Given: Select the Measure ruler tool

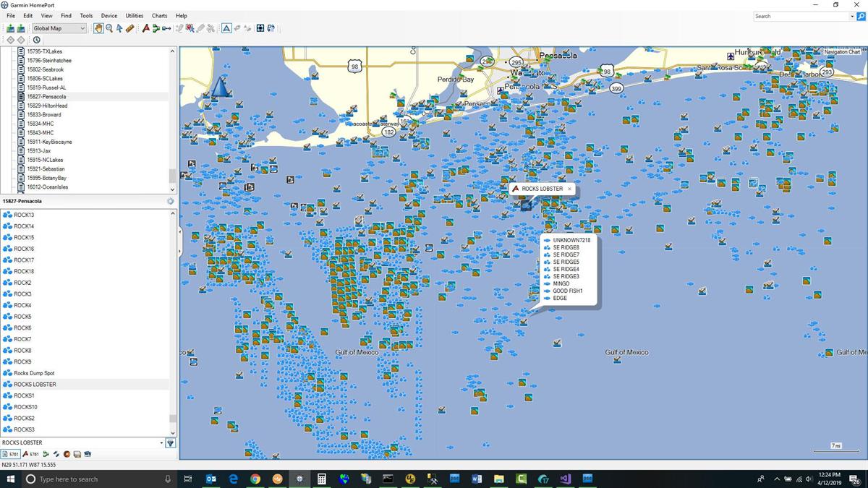Looking at the screenshot, I should tap(129, 28).
